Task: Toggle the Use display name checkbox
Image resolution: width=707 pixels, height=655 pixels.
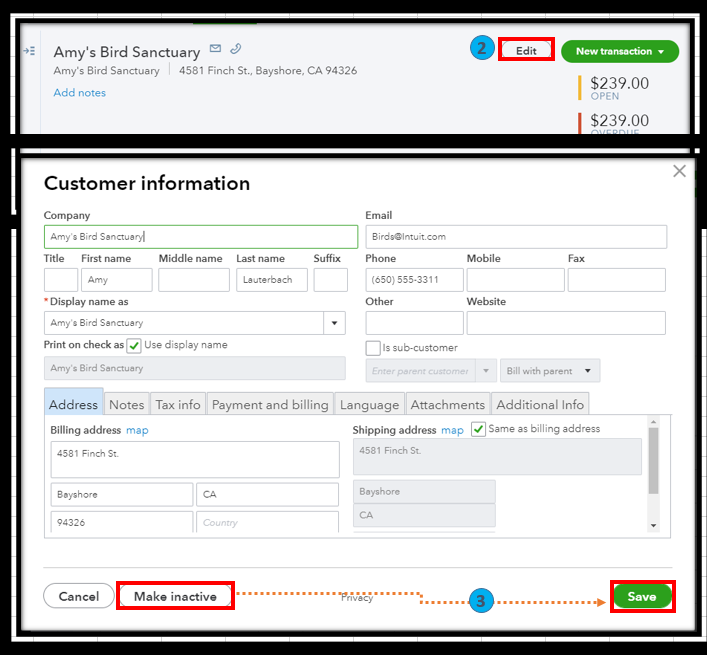Action: pyautogui.click(x=134, y=346)
